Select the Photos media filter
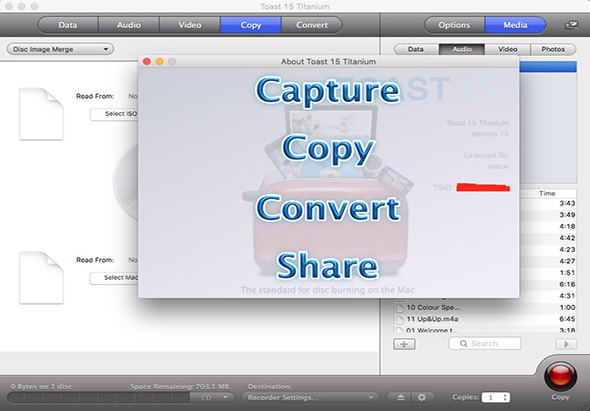Viewport: 590px width, 411px height. tap(553, 49)
